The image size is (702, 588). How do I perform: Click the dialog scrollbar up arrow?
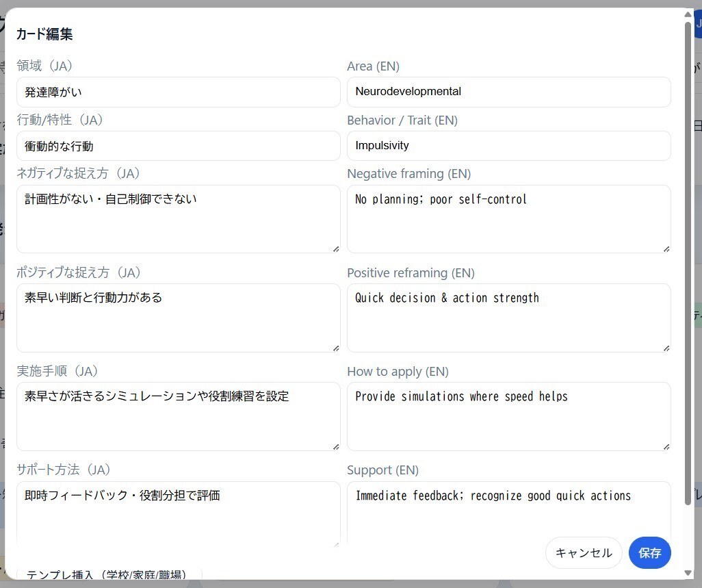(x=688, y=15)
